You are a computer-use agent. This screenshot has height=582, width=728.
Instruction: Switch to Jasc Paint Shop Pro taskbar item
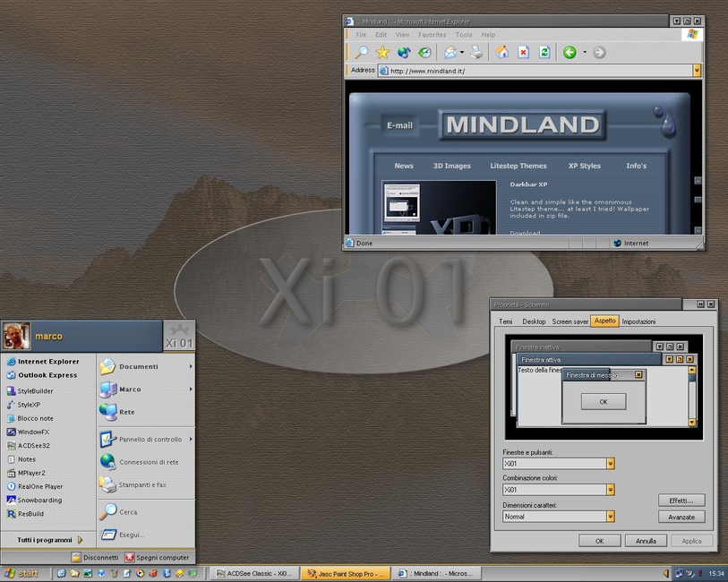click(345, 574)
